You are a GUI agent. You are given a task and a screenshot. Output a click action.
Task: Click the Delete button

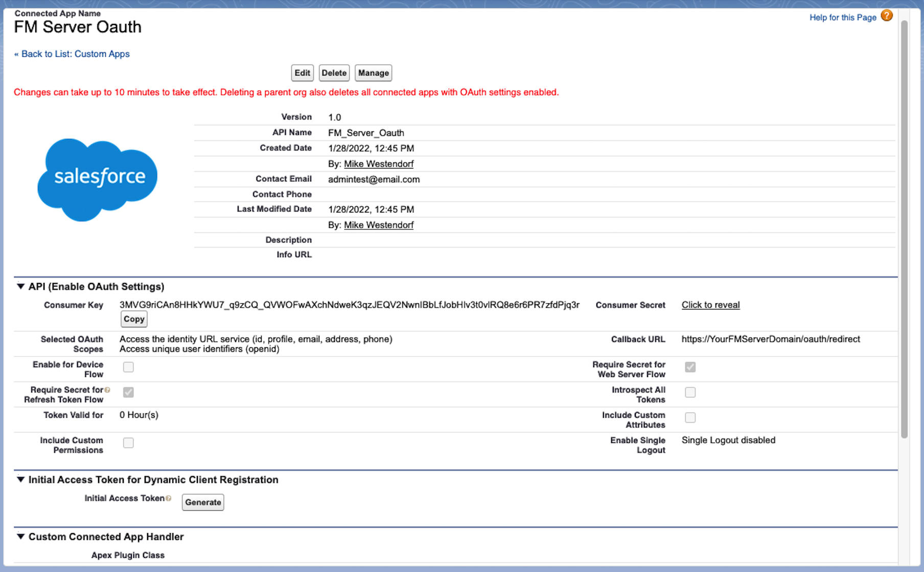click(x=334, y=73)
